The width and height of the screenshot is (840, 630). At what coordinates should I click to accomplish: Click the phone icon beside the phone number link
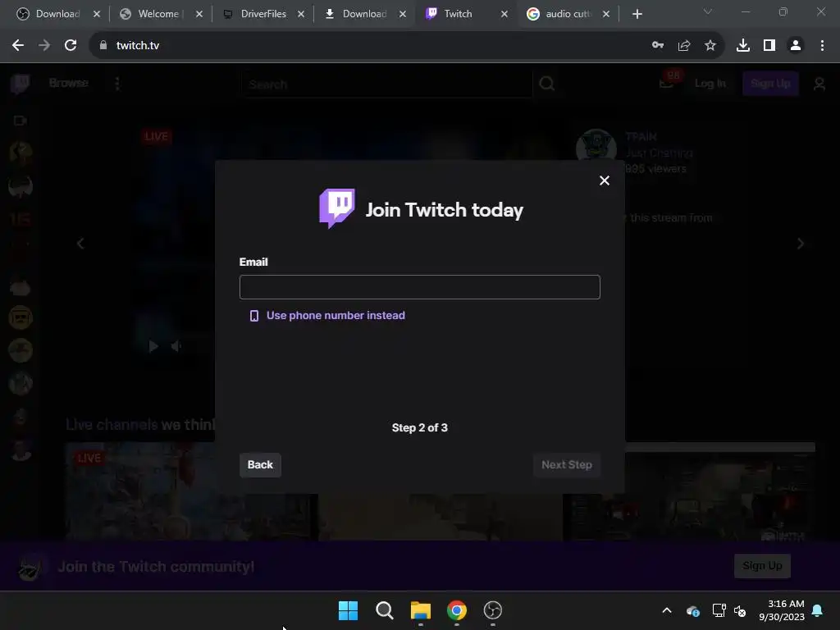point(254,316)
